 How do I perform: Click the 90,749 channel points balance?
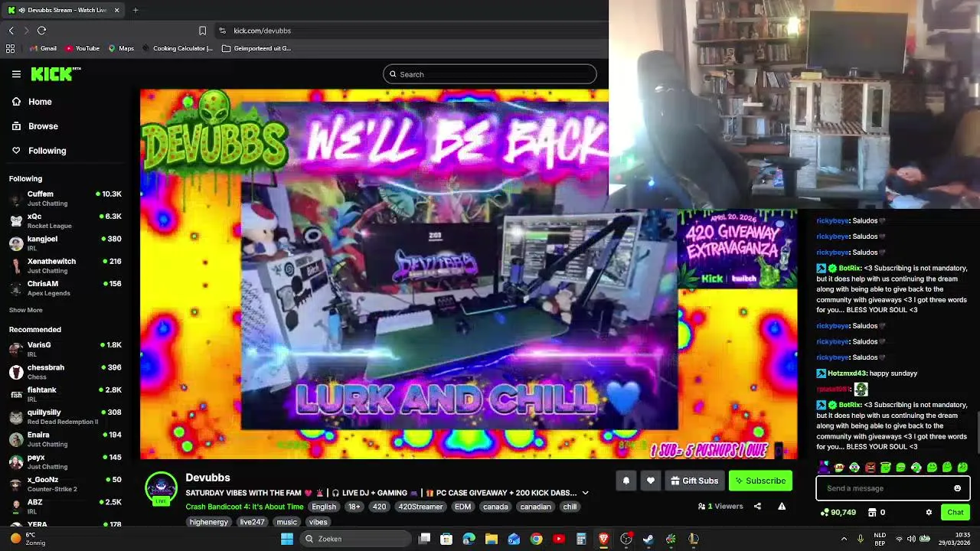point(838,512)
